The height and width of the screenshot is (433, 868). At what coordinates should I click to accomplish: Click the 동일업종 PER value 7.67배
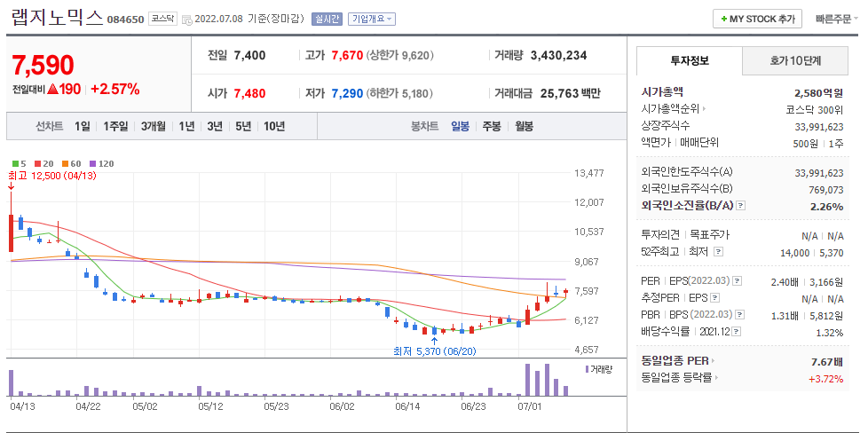click(826, 361)
